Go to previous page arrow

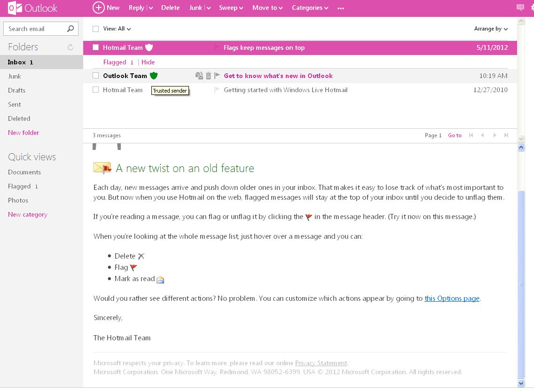pyautogui.click(x=483, y=135)
